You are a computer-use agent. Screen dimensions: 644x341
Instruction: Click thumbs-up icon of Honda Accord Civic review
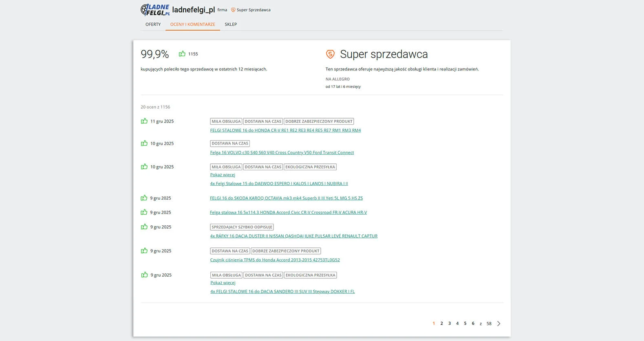tap(144, 212)
